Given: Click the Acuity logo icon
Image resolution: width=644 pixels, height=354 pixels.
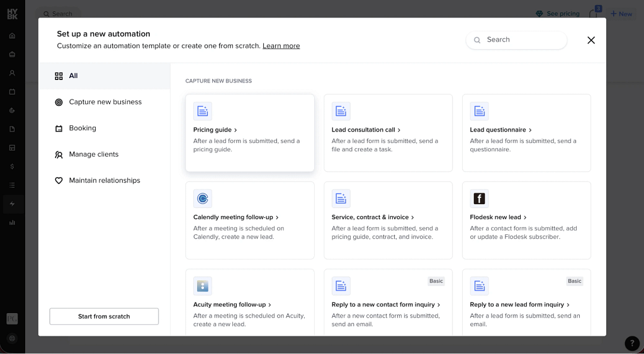Looking at the screenshot, I should coord(203,286).
